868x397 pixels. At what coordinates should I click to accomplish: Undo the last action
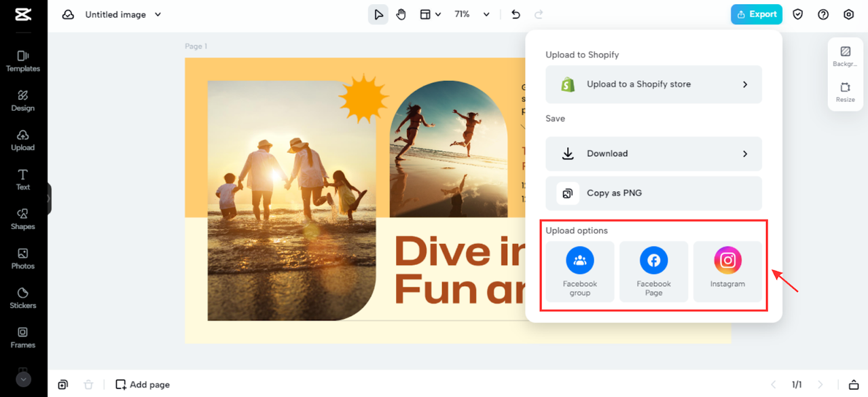coord(516,14)
